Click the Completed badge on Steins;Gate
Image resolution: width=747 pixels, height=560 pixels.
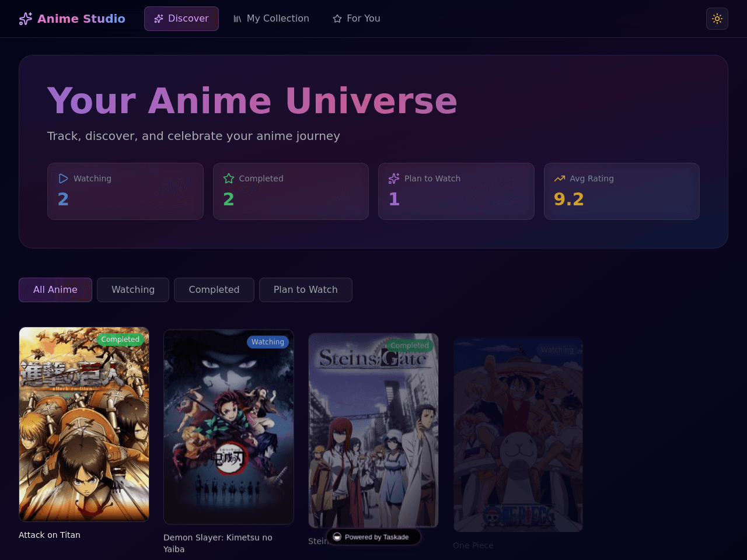tap(410, 345)
